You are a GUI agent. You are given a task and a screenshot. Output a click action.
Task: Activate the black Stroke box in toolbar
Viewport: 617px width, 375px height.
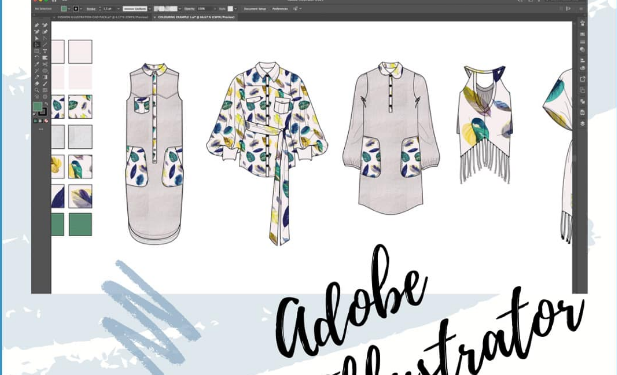43,112
